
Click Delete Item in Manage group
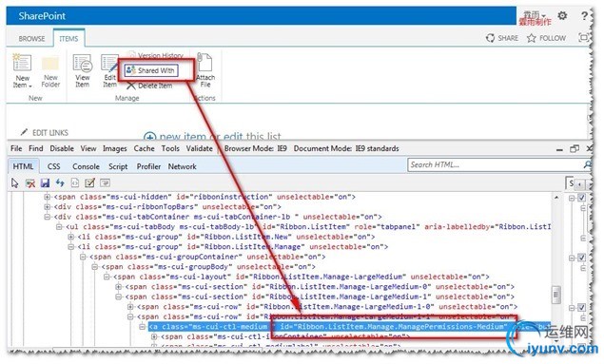[x=149, y=86]
